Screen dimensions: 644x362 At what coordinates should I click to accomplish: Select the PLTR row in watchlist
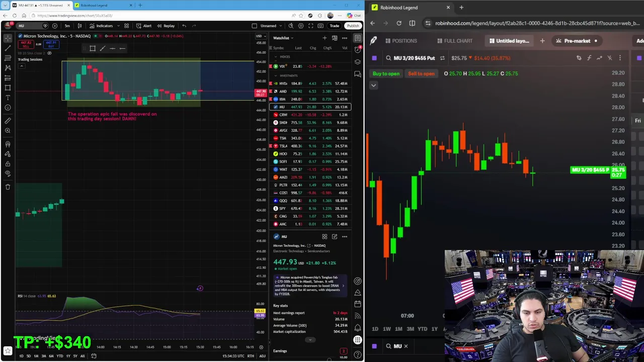coord(310,185)
